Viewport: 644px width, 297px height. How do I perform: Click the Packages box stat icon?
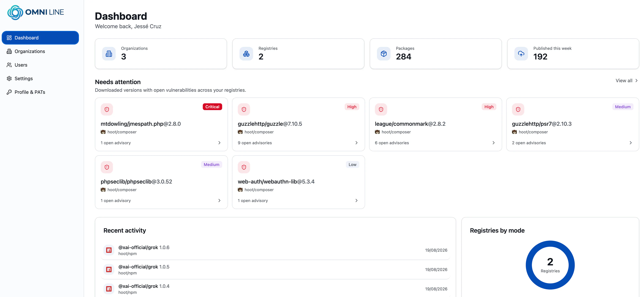[x=384, y=54]
